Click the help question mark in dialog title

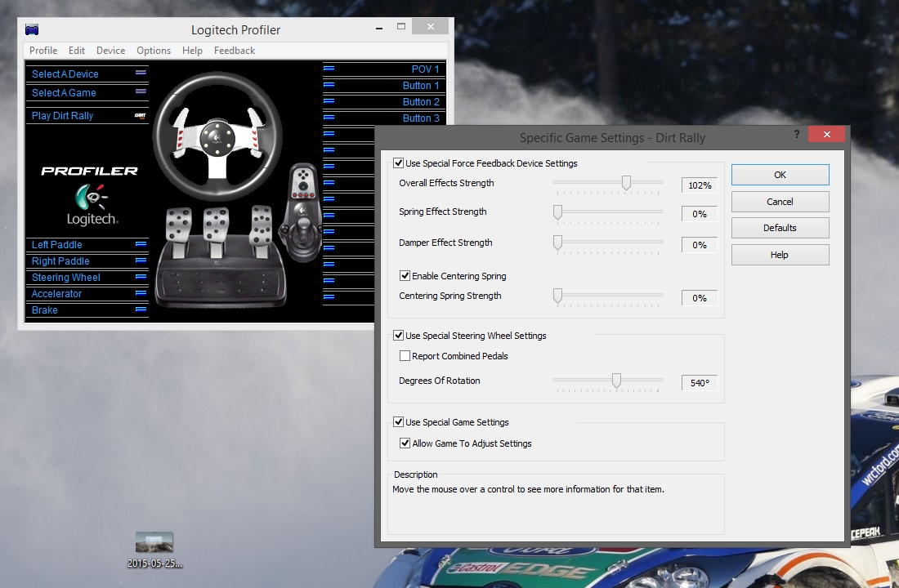pos(796,134)
